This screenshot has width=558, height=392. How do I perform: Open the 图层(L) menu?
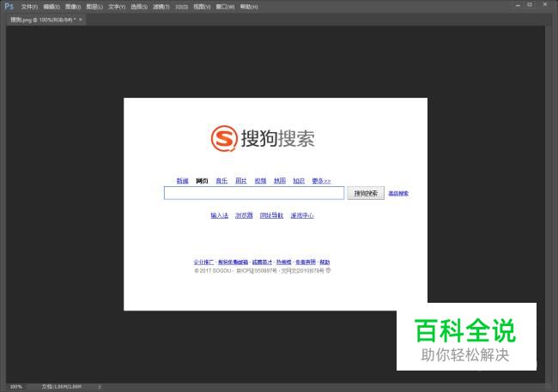pos(94,7)
